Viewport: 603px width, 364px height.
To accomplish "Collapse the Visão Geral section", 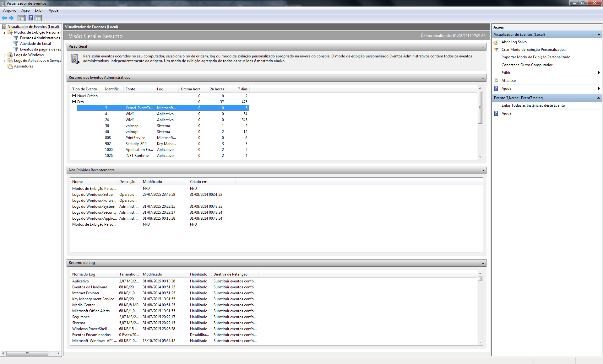I will [x=483, y=47].
